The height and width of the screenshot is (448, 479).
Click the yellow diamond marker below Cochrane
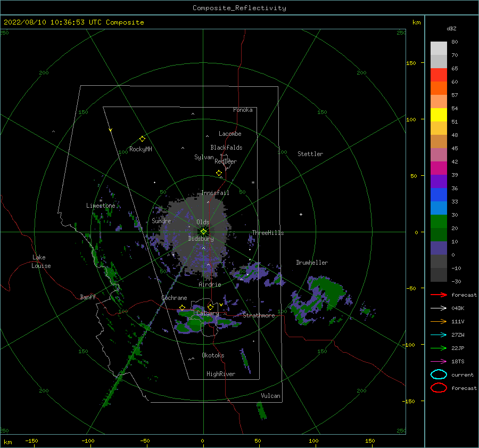click(183, 308)
